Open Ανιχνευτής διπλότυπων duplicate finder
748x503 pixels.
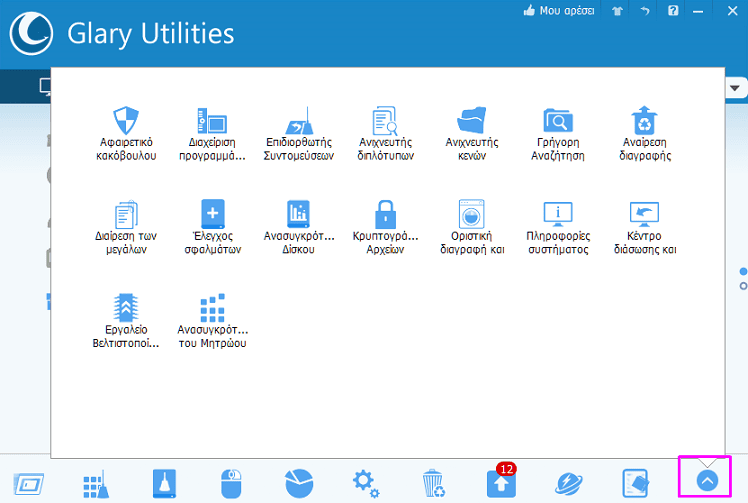tap(385, 134)
